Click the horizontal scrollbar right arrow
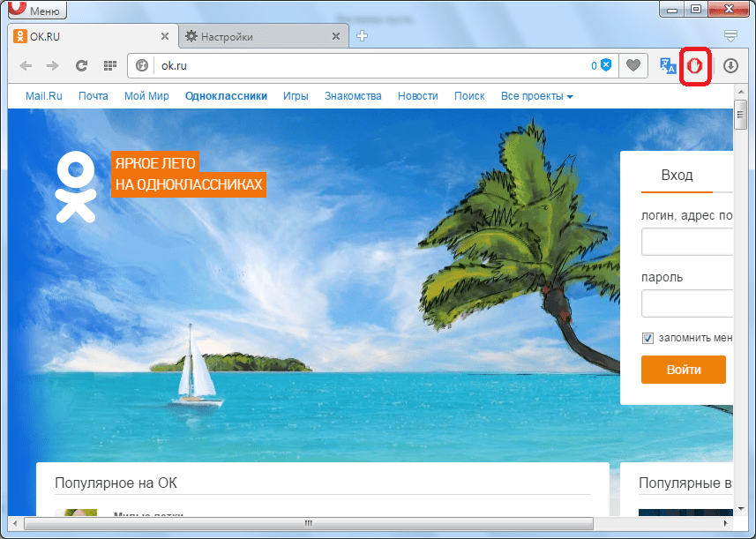 (725, 523)
